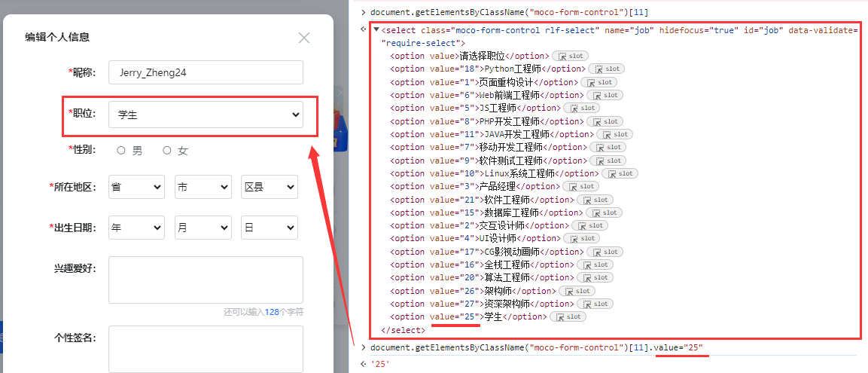Image resolution: width=868 pixels, height=373 pixels.
Task: Click slot badge for 产品经理 option
Action: (580, 187)
